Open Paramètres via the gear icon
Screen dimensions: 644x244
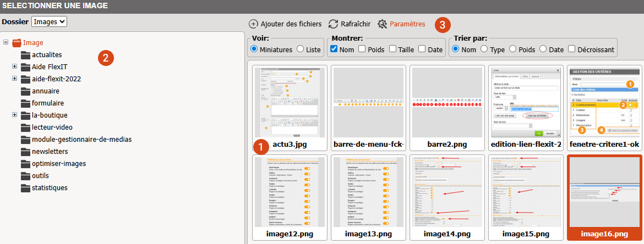(383, 24)
